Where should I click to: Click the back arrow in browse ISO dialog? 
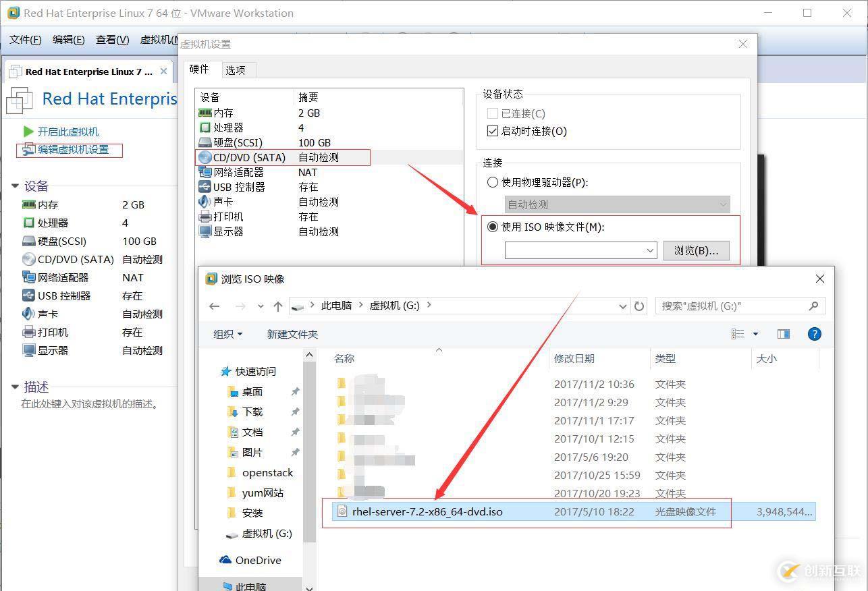[x=215, y=306]
